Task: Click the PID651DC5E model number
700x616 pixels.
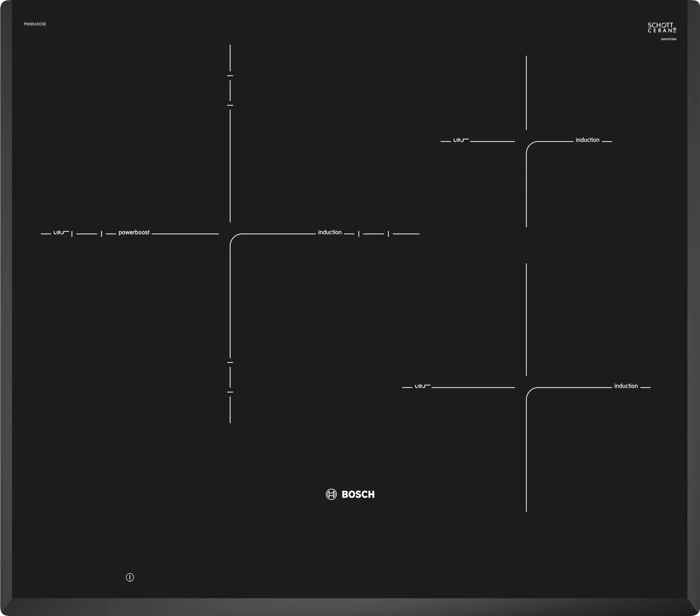Action: coord(35,24)
